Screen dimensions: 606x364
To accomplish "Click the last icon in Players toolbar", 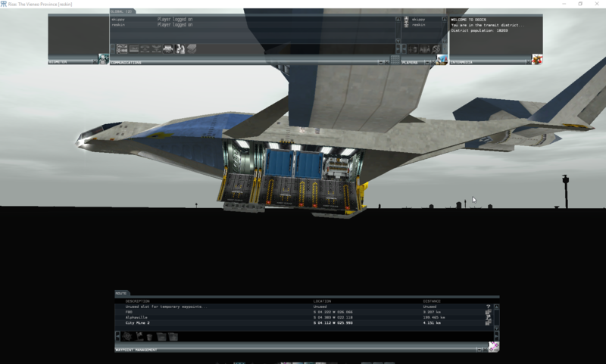I will [x=436, y=49].
